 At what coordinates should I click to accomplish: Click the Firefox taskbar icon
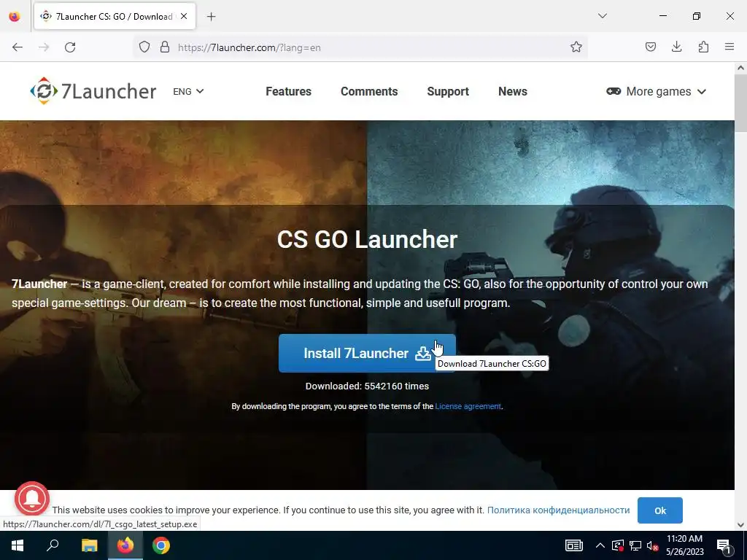pyautogui.click(x=125, y=545)
